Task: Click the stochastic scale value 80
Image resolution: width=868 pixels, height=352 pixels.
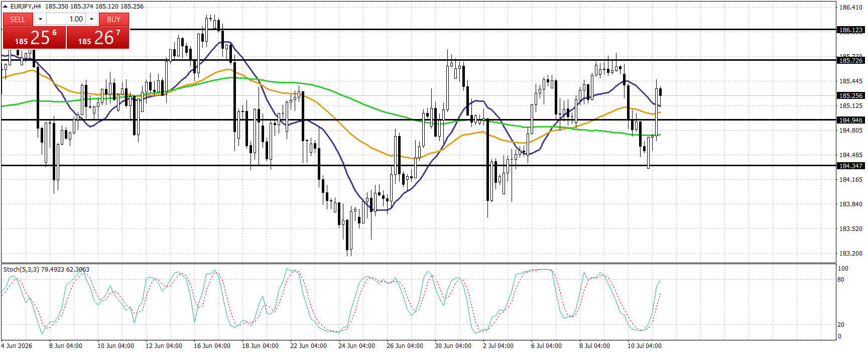Action: [841, 280]
